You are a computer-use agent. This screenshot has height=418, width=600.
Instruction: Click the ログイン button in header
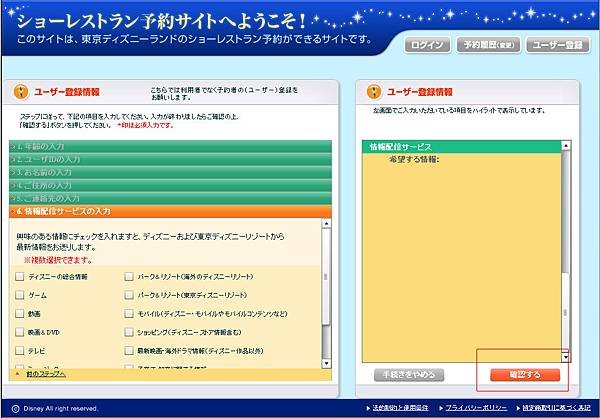(427, 45)
